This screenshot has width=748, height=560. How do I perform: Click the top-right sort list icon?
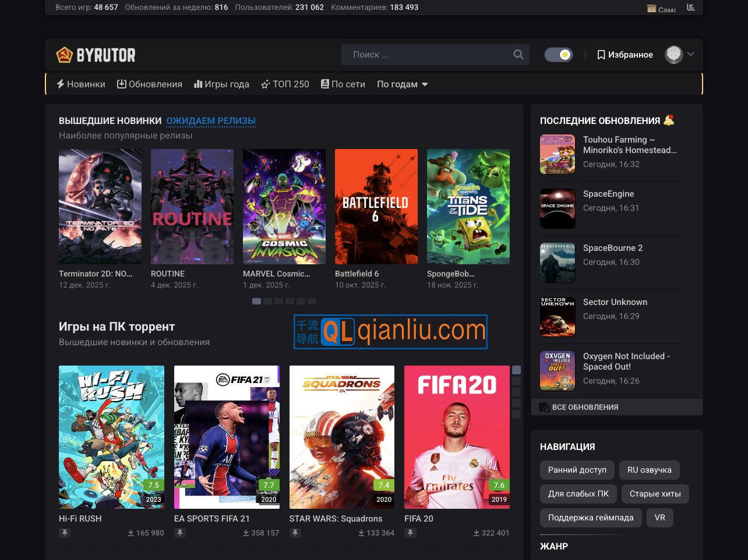(691, 8)
